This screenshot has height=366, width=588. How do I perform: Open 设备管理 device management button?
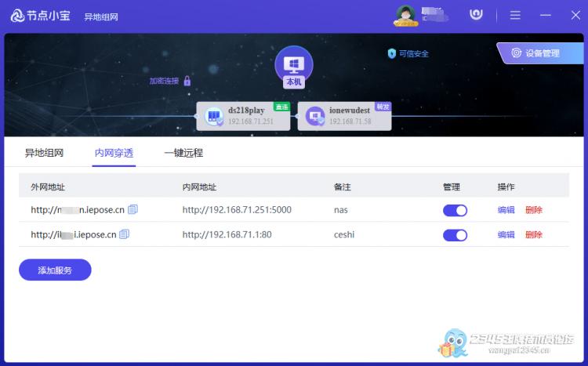tap(541, 53)
